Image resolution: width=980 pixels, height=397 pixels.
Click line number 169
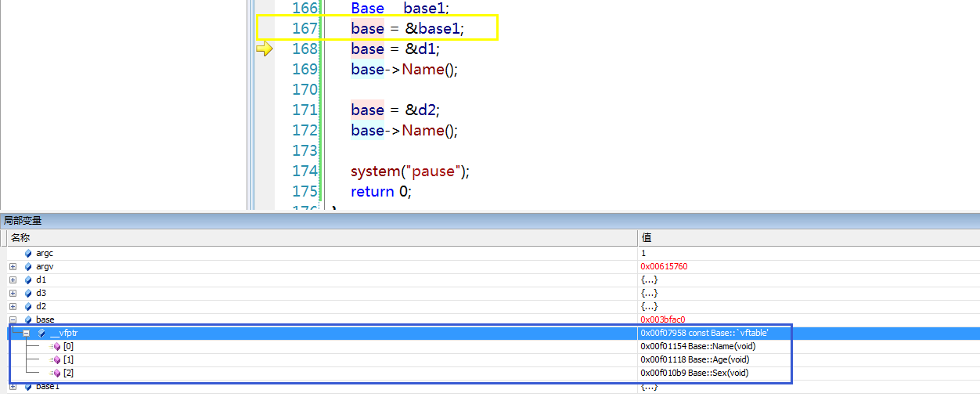coord(304,70)
